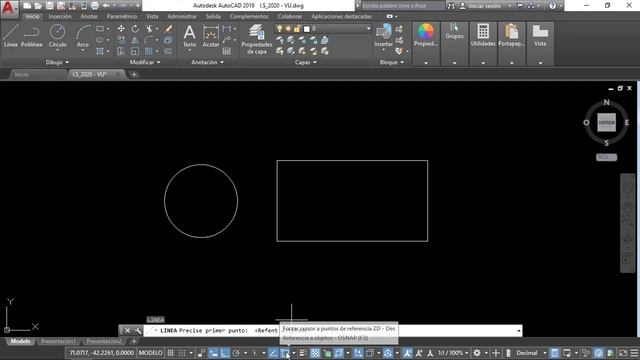Click the Array (matriz) tool

click(149, 51)
